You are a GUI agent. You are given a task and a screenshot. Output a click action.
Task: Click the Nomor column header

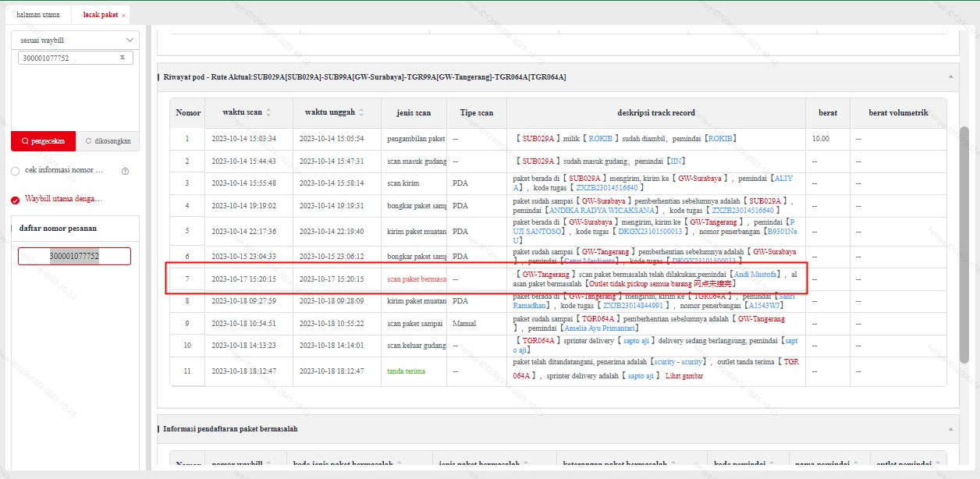(188, 113)
